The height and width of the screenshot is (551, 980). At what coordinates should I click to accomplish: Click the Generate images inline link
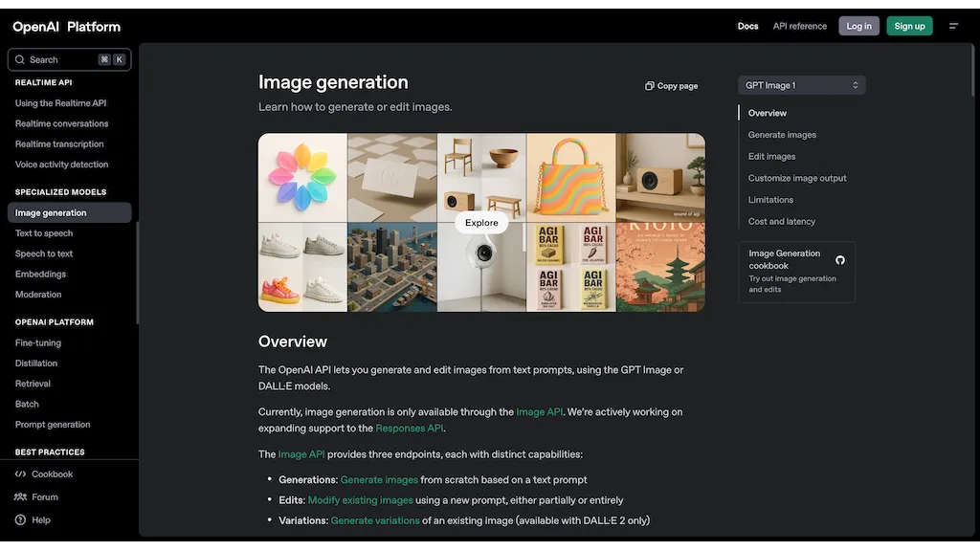tap(379, 480)
